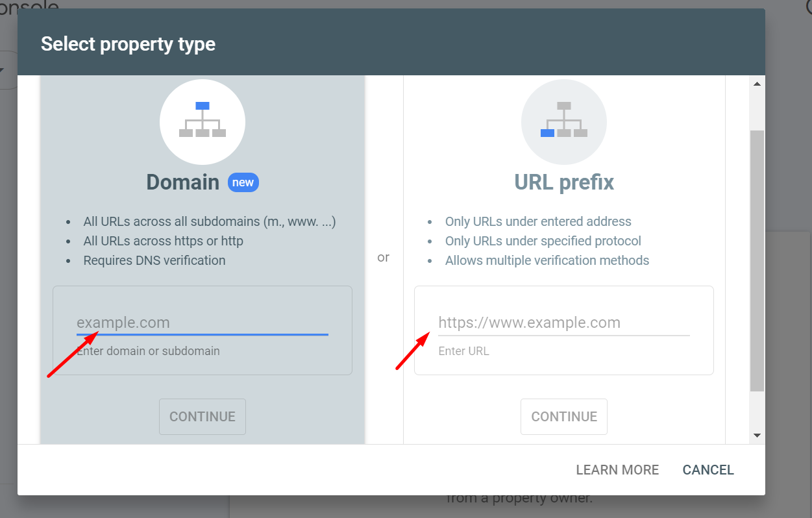The width and height of the screenshot is (812, 518).
Task: Open the LEARN MORE link
Action: click(x=617, y=470)
